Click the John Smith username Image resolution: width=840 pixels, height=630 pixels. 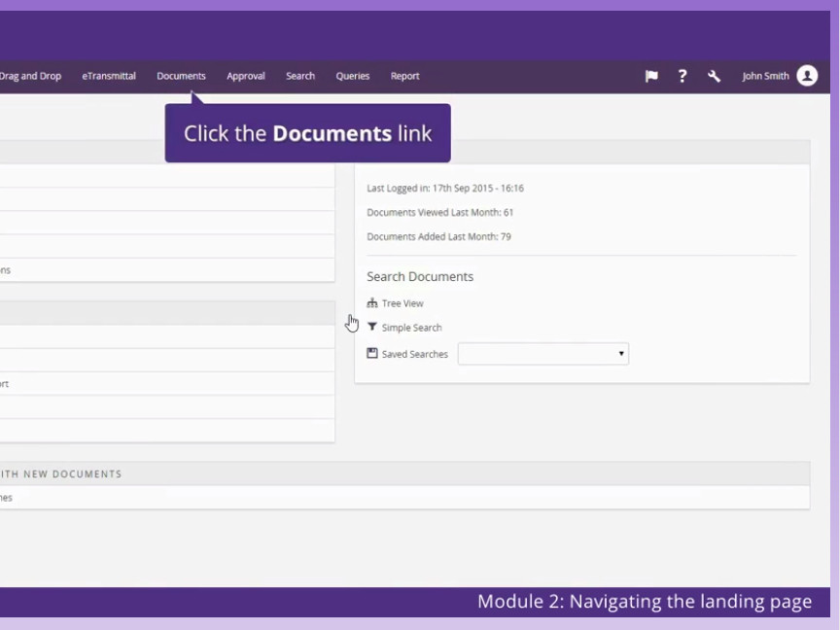coord(765,76)
